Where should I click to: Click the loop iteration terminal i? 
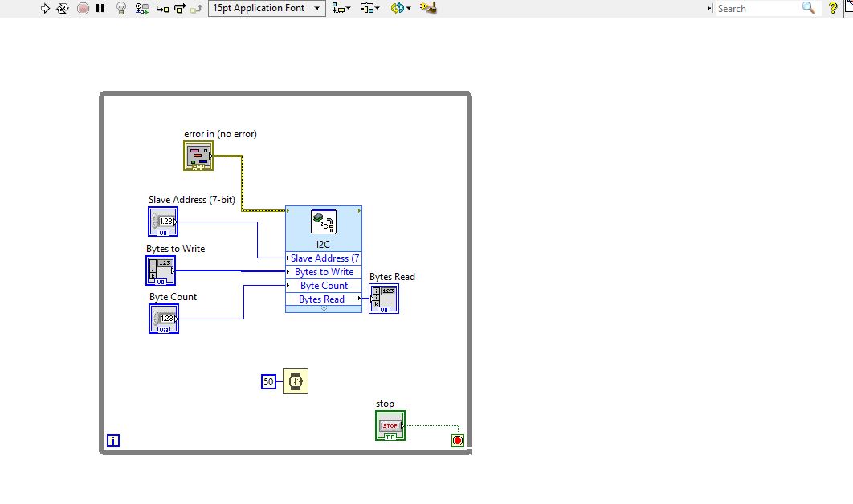113,441
